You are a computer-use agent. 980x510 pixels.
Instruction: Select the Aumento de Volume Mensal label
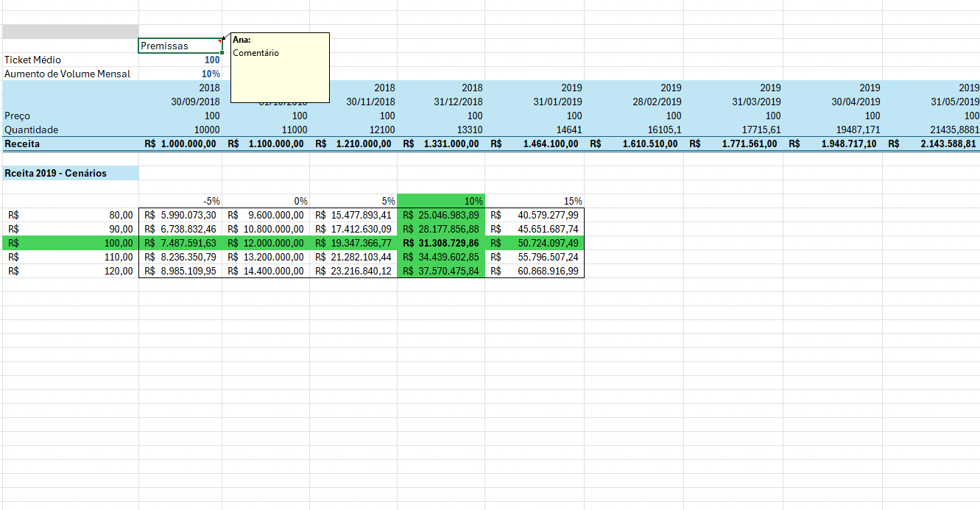(x=70, y=74)
